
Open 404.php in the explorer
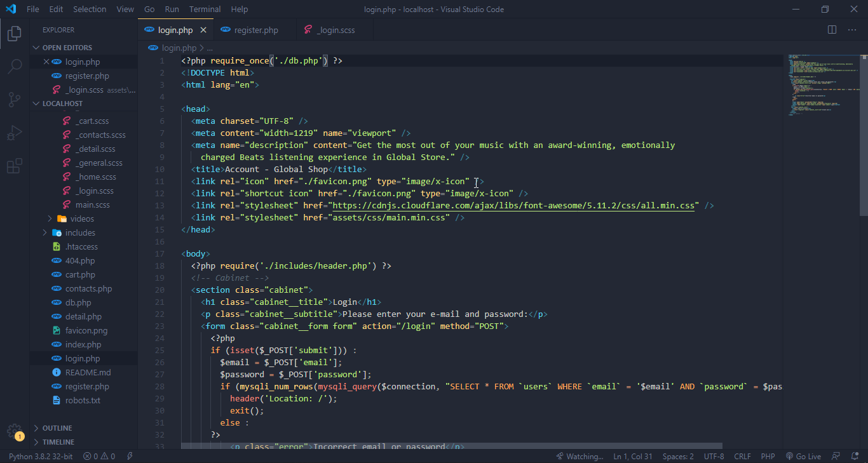tap(83, 260)
